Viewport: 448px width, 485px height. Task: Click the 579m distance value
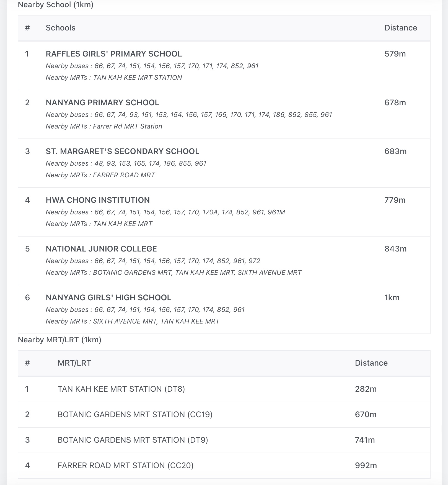click(x=395, y=54)
